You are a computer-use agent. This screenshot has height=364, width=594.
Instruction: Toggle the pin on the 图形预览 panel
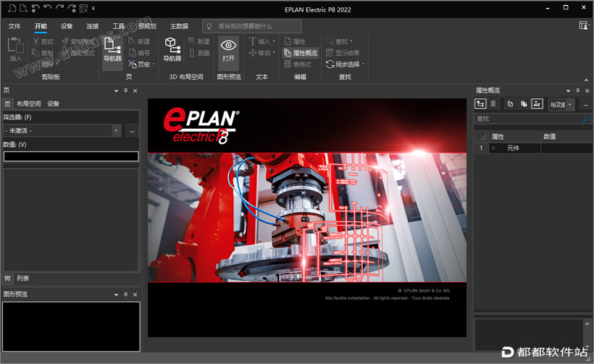tap(126, 295)
